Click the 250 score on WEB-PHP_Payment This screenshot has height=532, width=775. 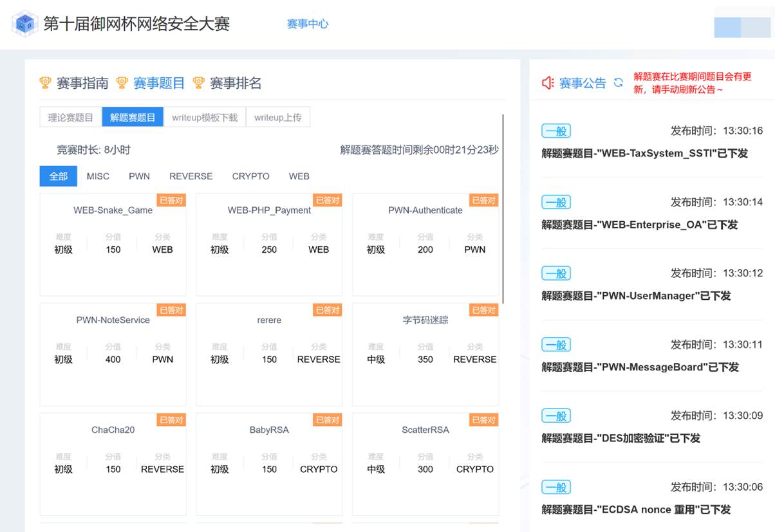coord(269,250)
